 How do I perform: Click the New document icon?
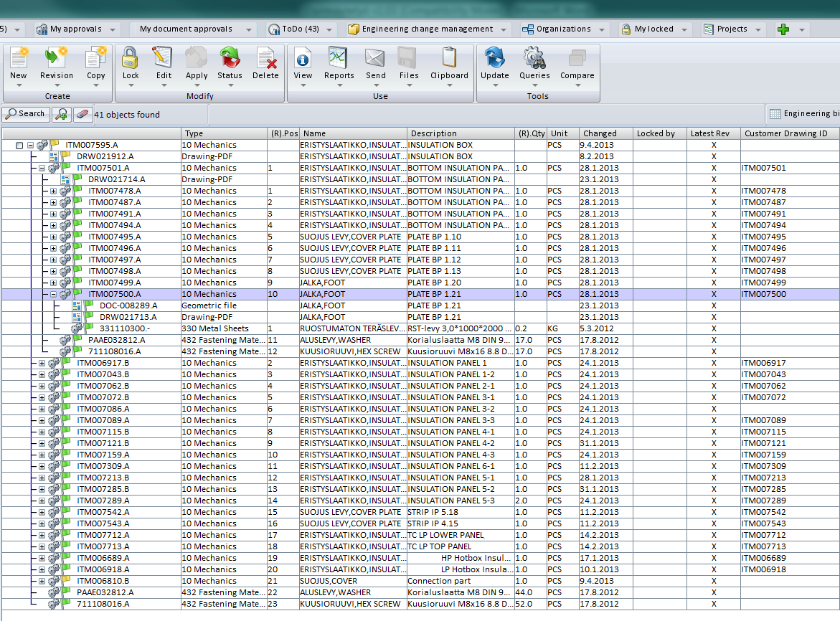pos(19,58)
